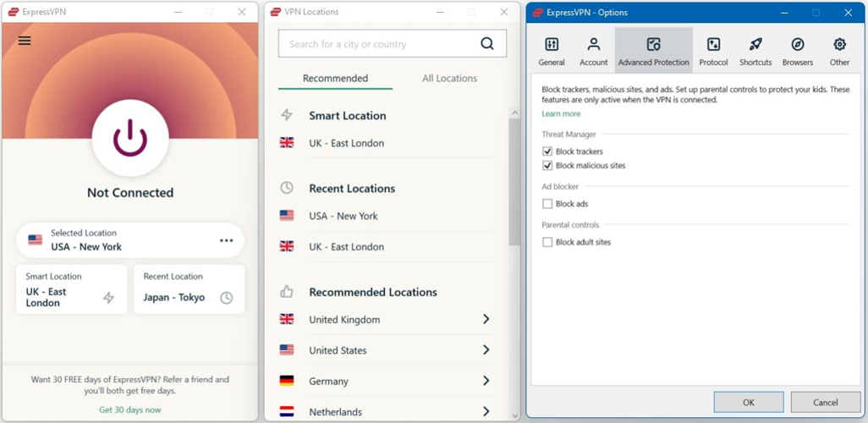868x423 pixels.
Task: Click the Get 30 days now link
Action: (129, 409)
